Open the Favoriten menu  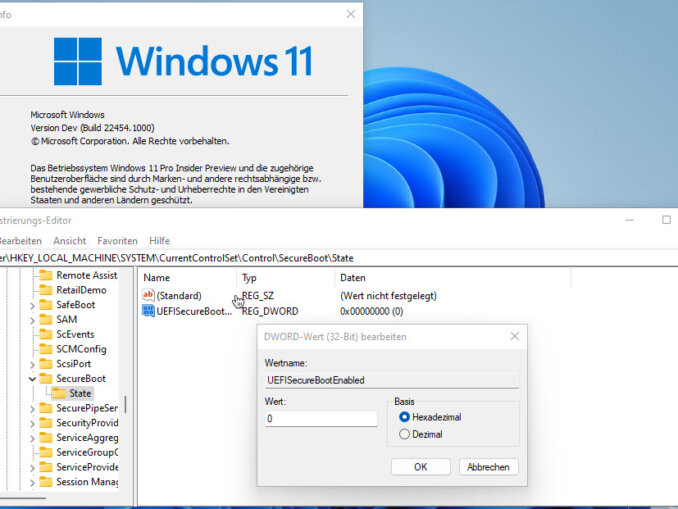(x=117, y=241)
